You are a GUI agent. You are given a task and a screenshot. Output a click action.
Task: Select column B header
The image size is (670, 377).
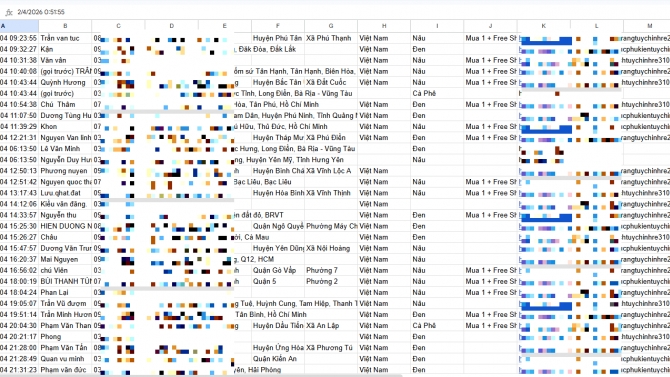(x=65, y=26)
